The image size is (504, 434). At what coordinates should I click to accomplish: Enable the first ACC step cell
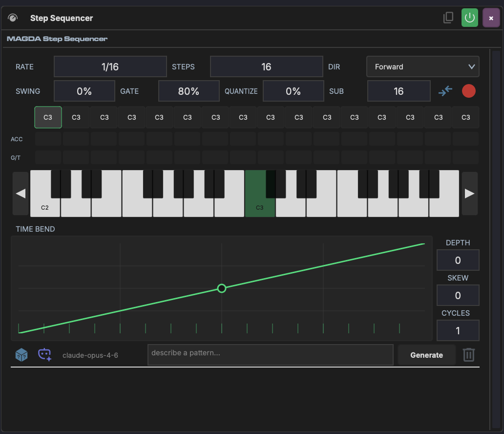click(x=47, y=139)
